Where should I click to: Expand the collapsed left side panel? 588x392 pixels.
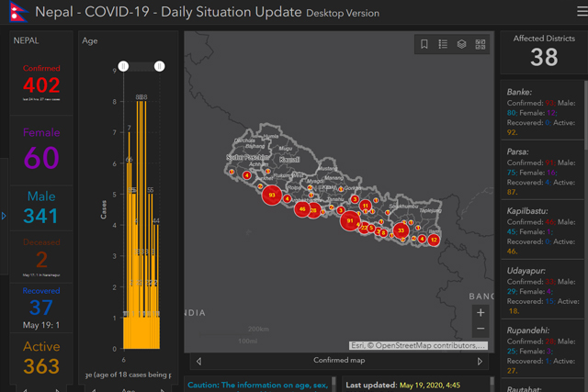click(x=4, y=216)
